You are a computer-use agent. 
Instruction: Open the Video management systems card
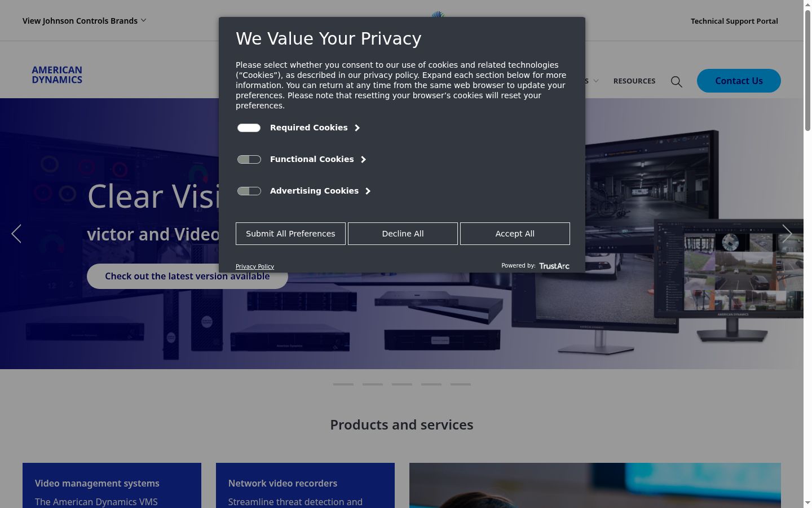(112, 485)
